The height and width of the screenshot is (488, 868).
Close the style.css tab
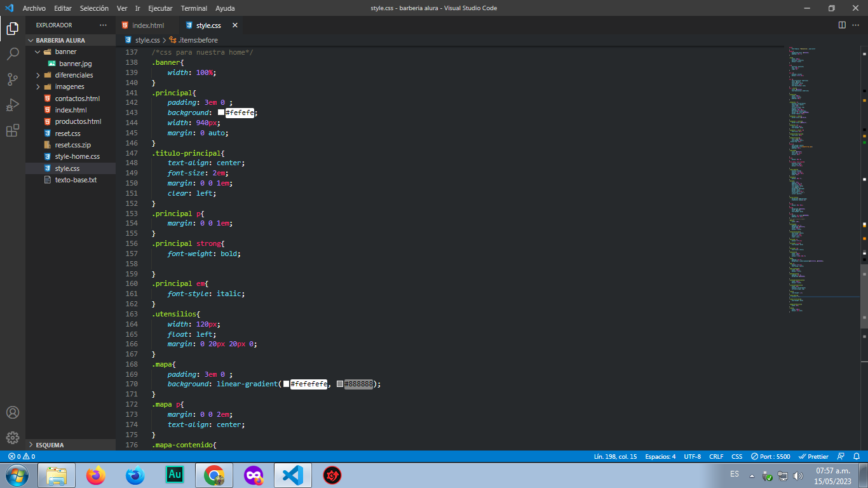(x=234, y=25)
